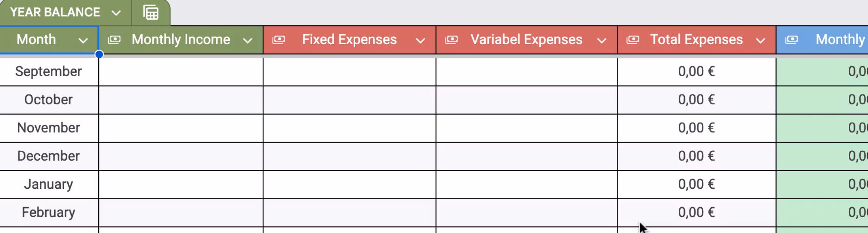
Task: Select the September row label
Action: tap(48, 71)
